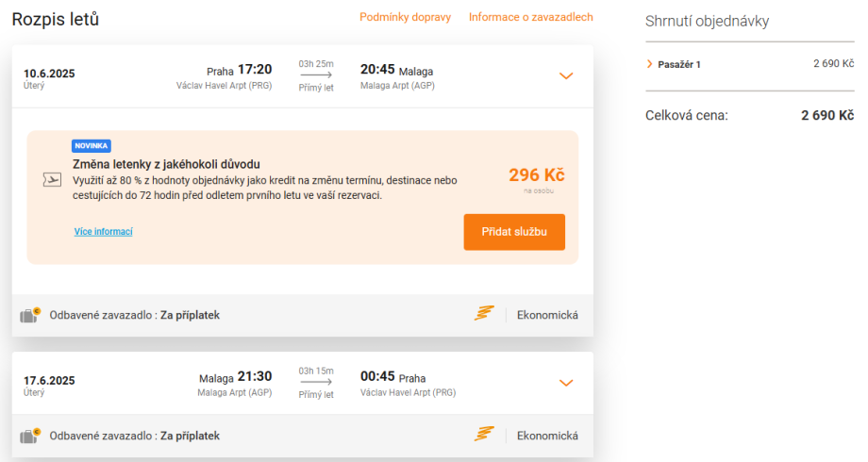Click the airline logo on the return flight

[484, 435]
